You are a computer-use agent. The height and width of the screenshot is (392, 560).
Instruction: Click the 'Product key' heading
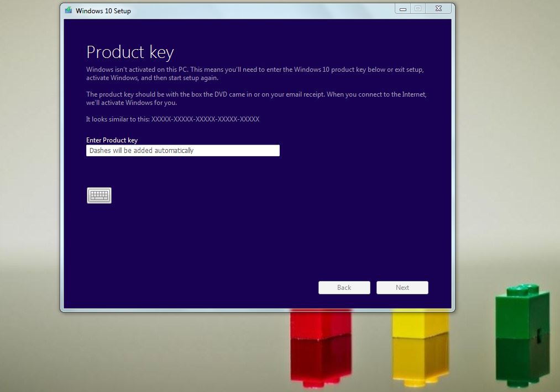130,52
